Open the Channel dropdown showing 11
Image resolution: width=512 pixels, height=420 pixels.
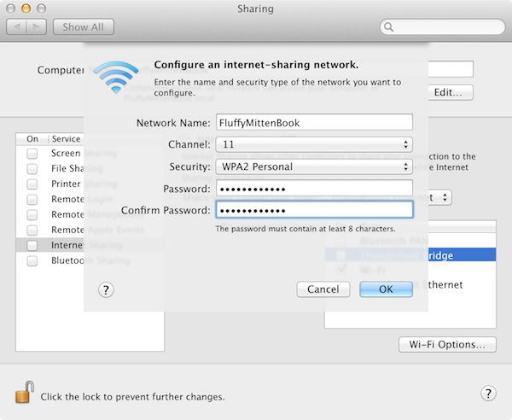314,144
